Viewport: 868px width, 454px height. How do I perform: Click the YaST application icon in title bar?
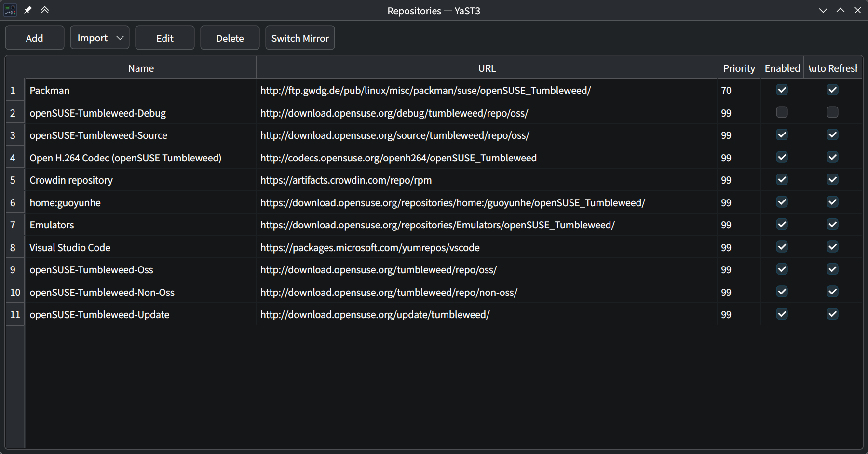(x=10, y=10)
